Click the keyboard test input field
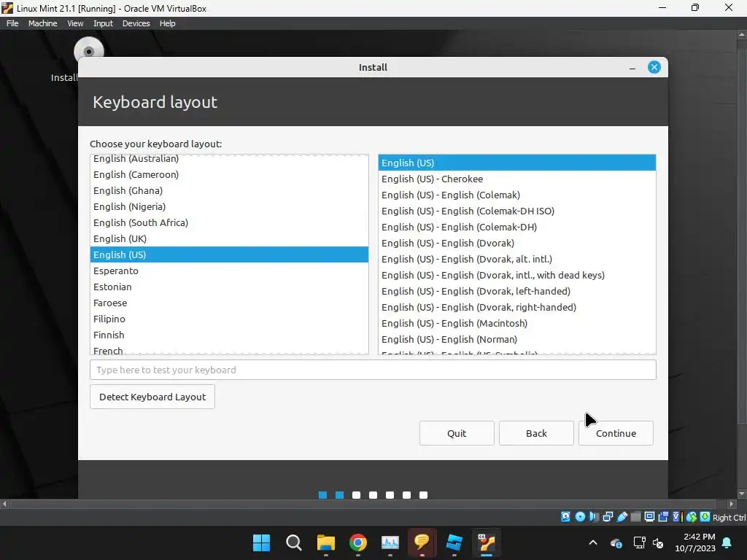The image size is (747, 560). tap(373, 370)
